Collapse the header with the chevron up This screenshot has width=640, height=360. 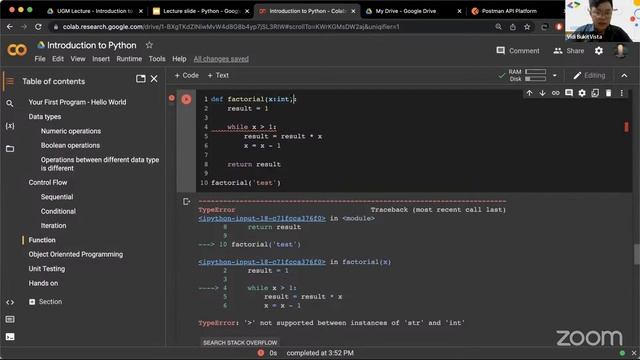point(624,76)
